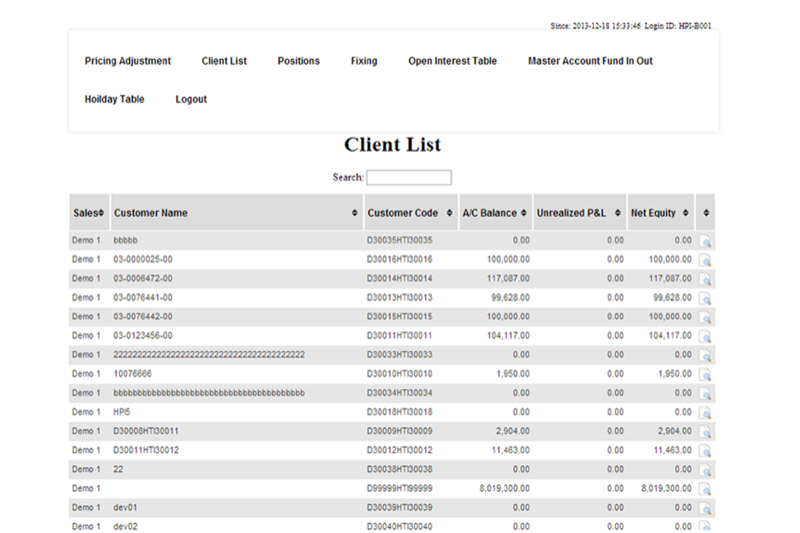Select the long 2222 customer name
The height and width of the screenshot is (533, 800).
pos(209,354)
